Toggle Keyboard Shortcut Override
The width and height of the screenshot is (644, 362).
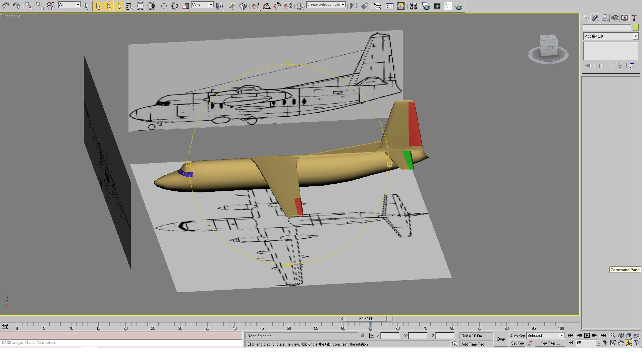point(243,6)
